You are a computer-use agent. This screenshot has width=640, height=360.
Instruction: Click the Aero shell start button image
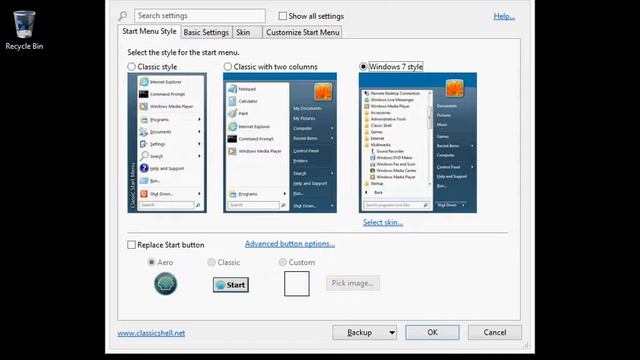pyautogui.click(x=165, y=284)
